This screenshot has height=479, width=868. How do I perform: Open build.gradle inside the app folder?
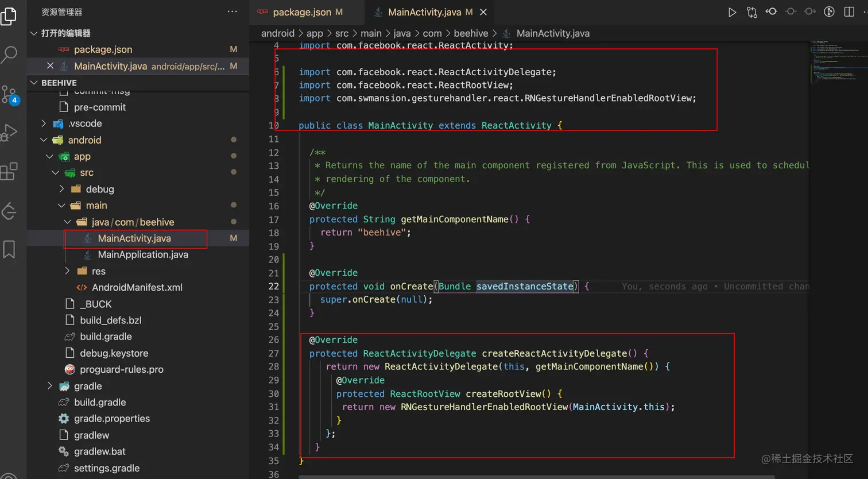(x=106, y=337)
